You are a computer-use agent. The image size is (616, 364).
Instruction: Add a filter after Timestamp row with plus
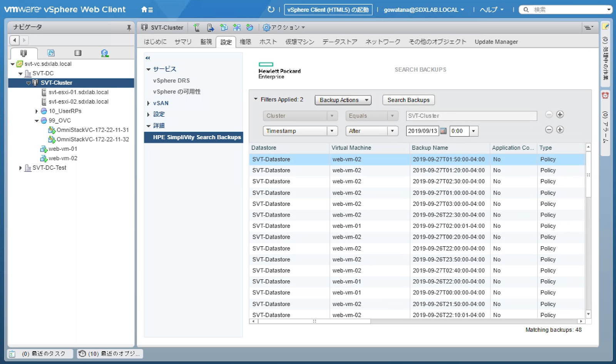(x=560, y=130)
